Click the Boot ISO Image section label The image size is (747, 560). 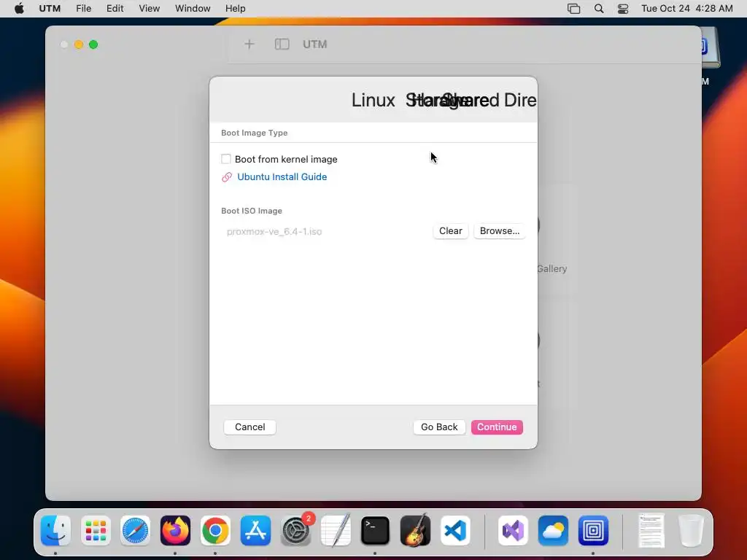(x=252, y=211)
